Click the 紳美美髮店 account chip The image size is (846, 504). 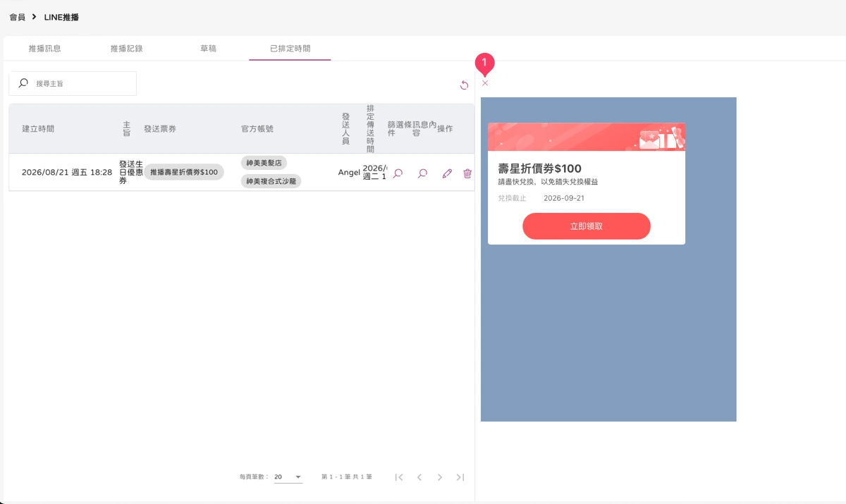pos(264,163)
